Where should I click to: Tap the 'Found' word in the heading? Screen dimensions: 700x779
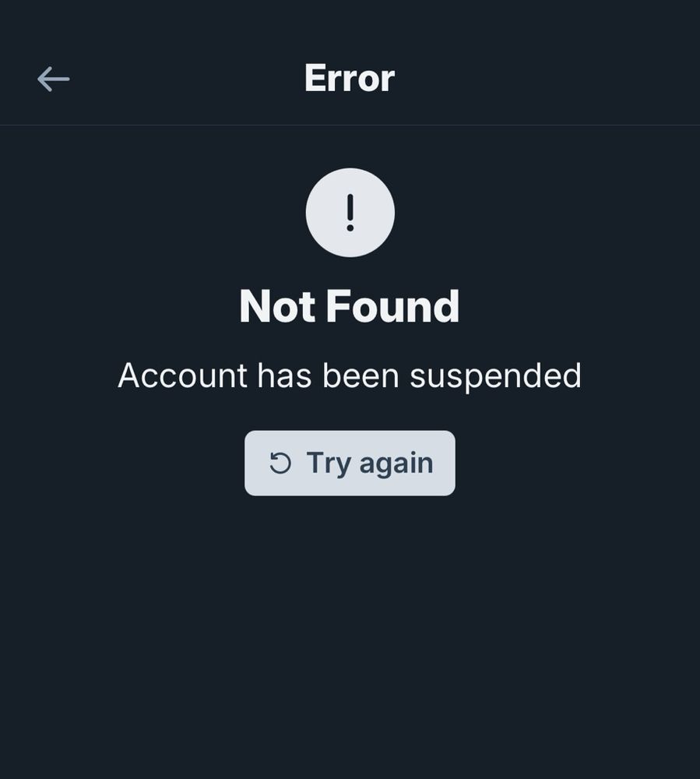pos(393,306)
